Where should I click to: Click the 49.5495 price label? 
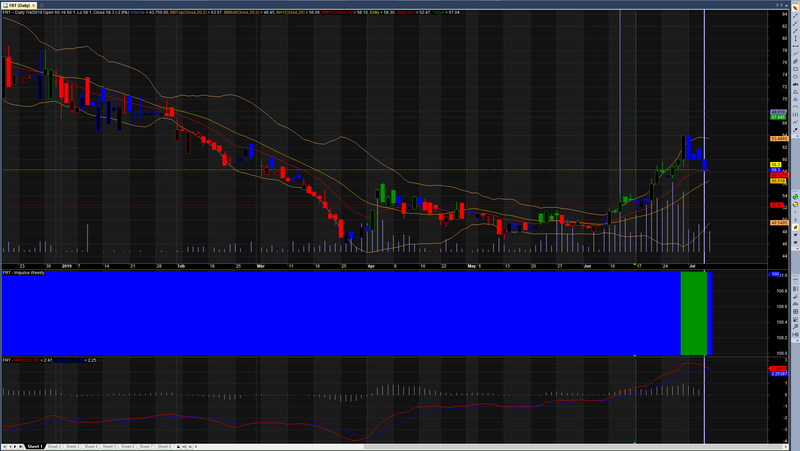click(779, 222)
